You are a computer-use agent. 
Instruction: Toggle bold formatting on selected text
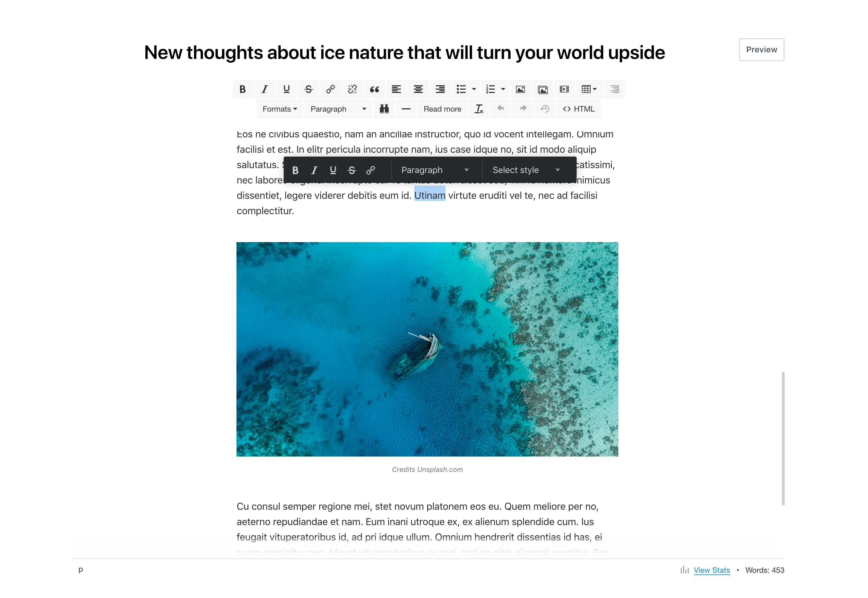[295, 170]
